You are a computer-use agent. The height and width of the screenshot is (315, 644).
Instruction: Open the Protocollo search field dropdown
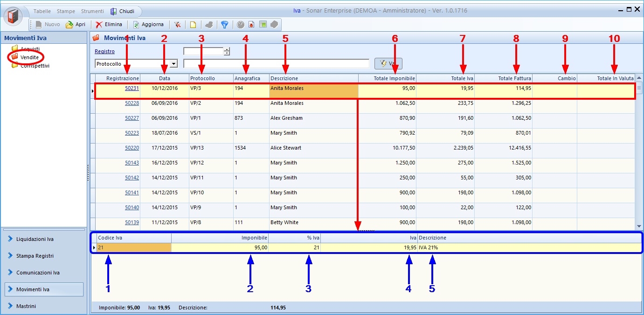(174, 64)
